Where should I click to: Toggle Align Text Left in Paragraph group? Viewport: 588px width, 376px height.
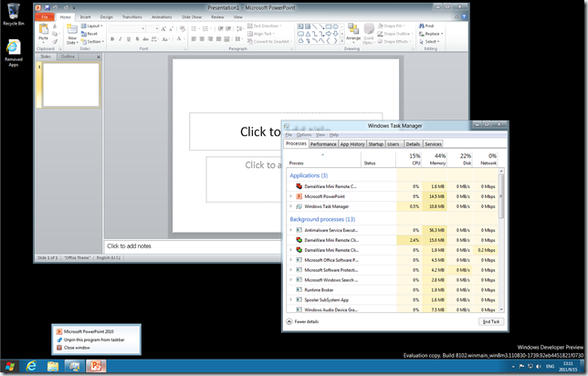[194, 39]
